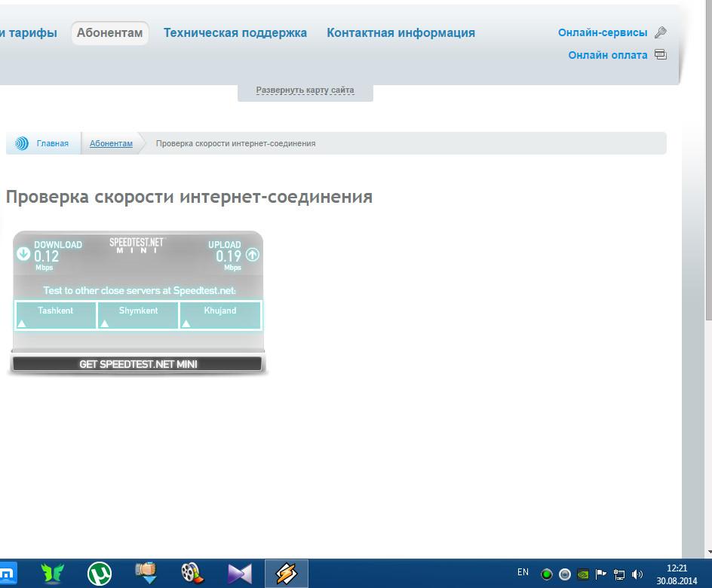Open Контактная информация menu
Viewport: 712px width, 588px height.
(x=401, y=32)
